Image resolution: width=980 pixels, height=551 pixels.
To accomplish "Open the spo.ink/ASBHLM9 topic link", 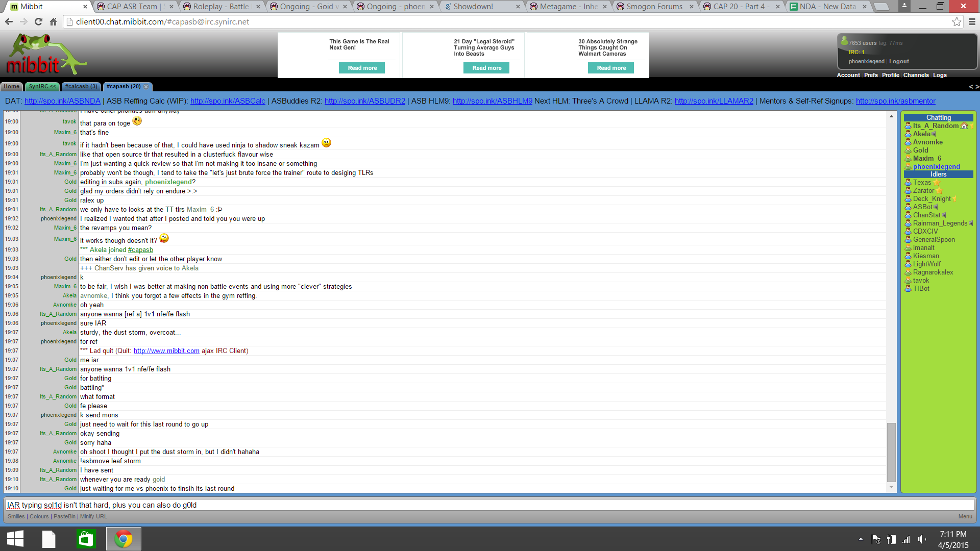I will pos(493,101).
